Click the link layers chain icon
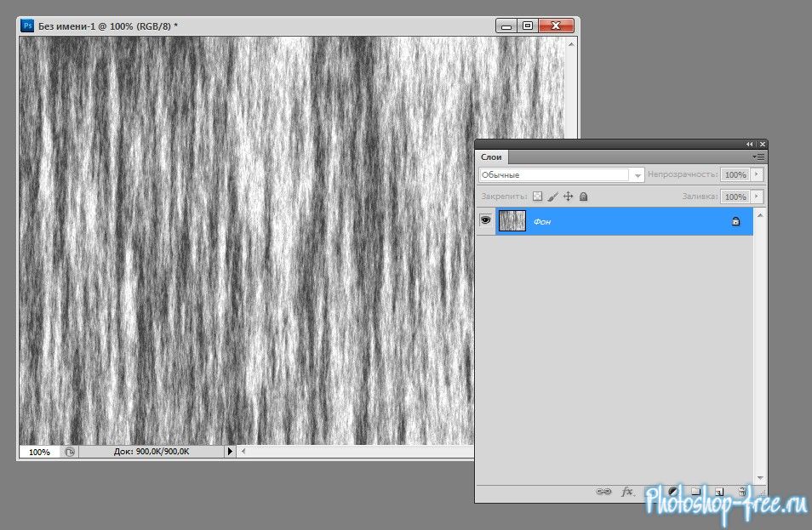The height and width of the screenshot is (530, 812). click(603, 492)
